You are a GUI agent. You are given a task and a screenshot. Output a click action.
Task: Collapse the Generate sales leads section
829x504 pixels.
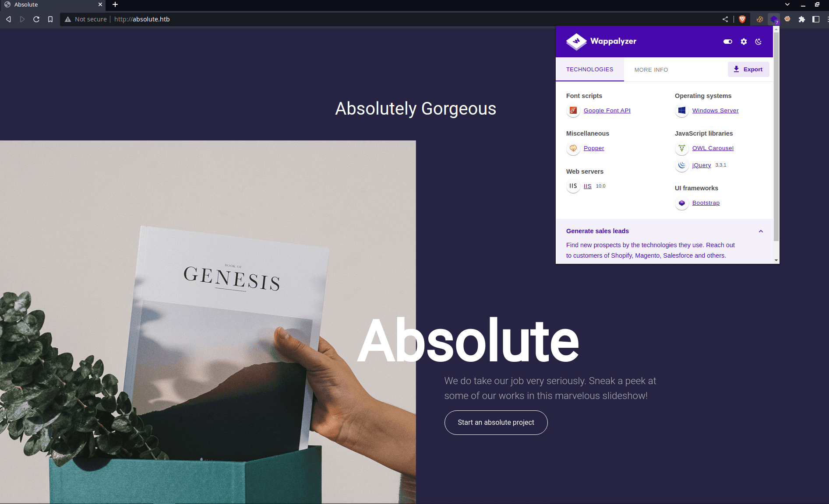tap(761, 231)
